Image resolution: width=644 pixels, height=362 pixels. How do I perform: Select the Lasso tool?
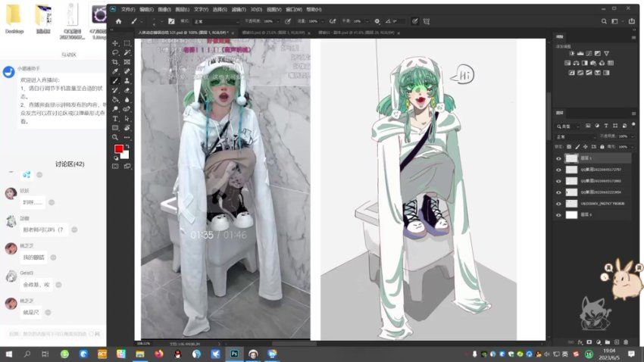pos(115,52)
